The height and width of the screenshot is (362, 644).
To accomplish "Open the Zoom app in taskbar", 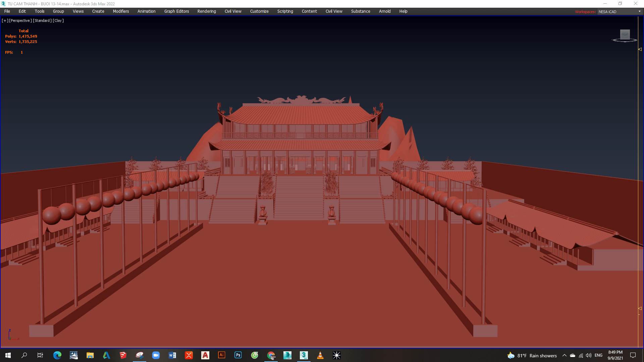I will point(156,355).
